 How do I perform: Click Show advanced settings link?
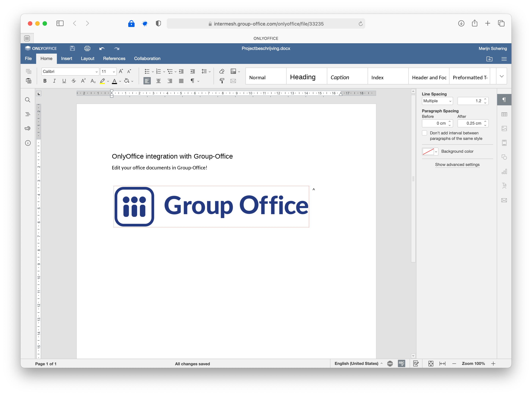(457, 164)
